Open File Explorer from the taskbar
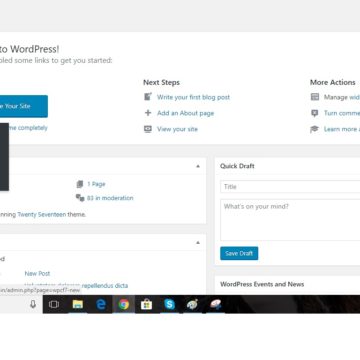Viewport: 360px width, 360px height. 78,304
